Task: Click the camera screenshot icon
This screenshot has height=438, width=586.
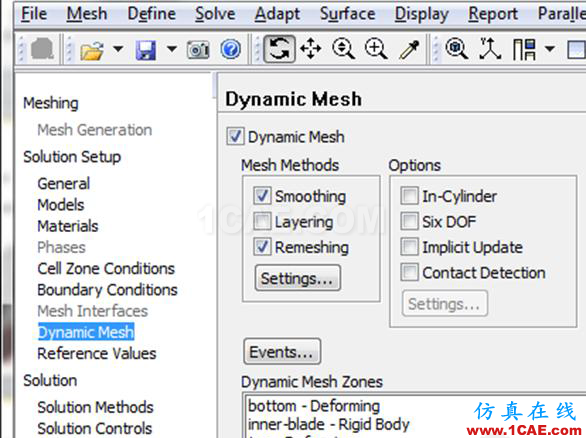Action: [x=198, y=50]
